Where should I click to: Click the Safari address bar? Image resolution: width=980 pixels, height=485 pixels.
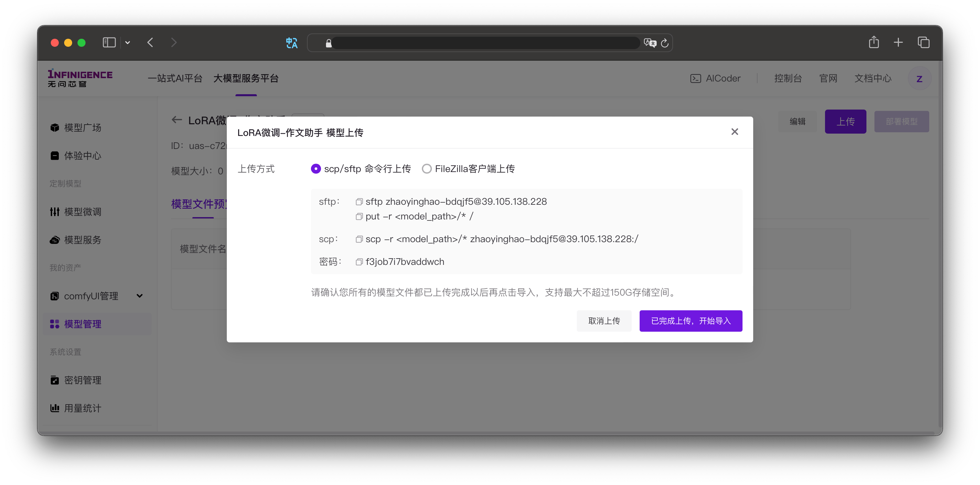click(x=489, y=43)
